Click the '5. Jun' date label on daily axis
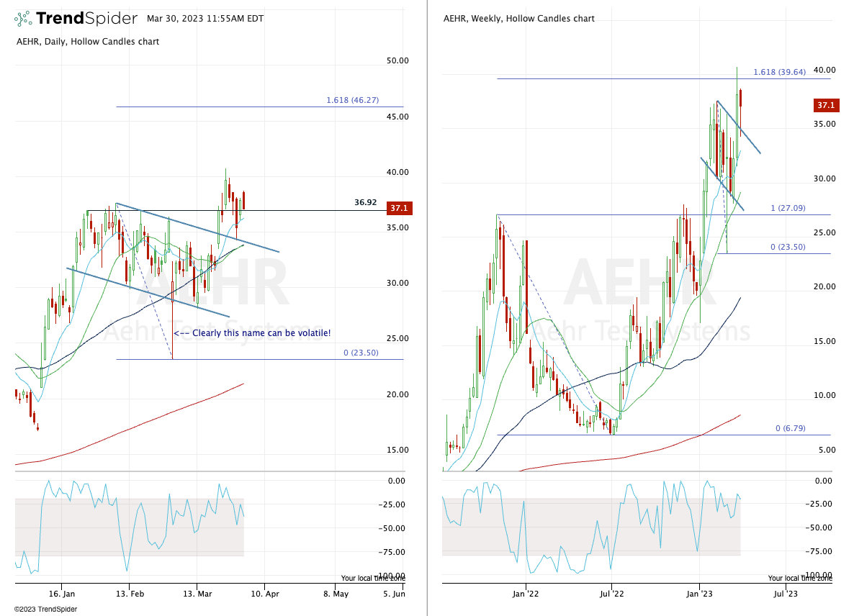This screenshot has width=854, height=616. [395, 594]
